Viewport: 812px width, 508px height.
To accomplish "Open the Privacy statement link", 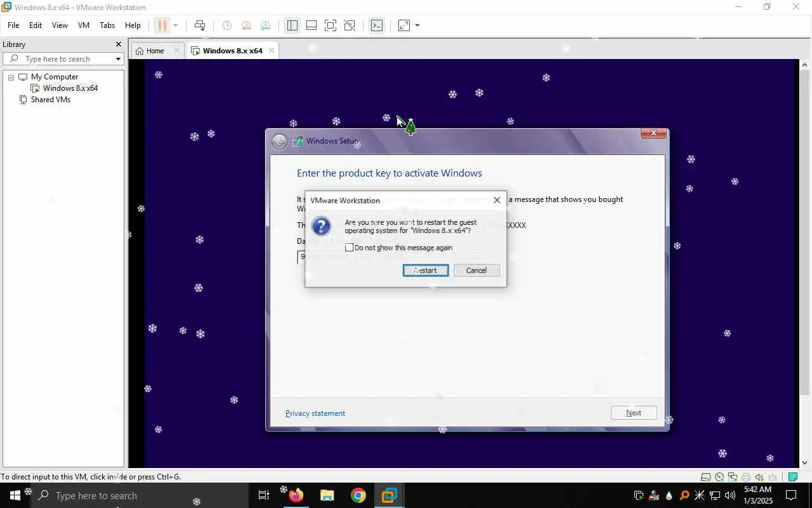I will (x=315, y=413).
